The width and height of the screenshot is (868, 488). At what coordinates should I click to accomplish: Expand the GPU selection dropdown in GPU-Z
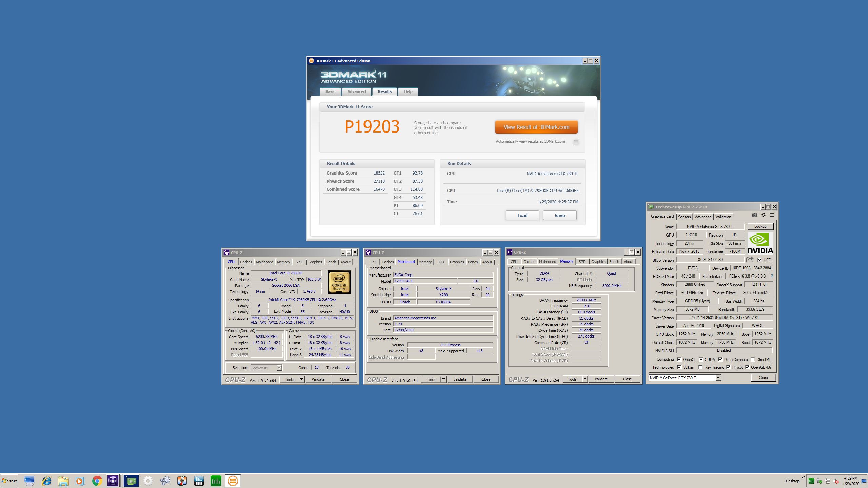pos(718,378)
